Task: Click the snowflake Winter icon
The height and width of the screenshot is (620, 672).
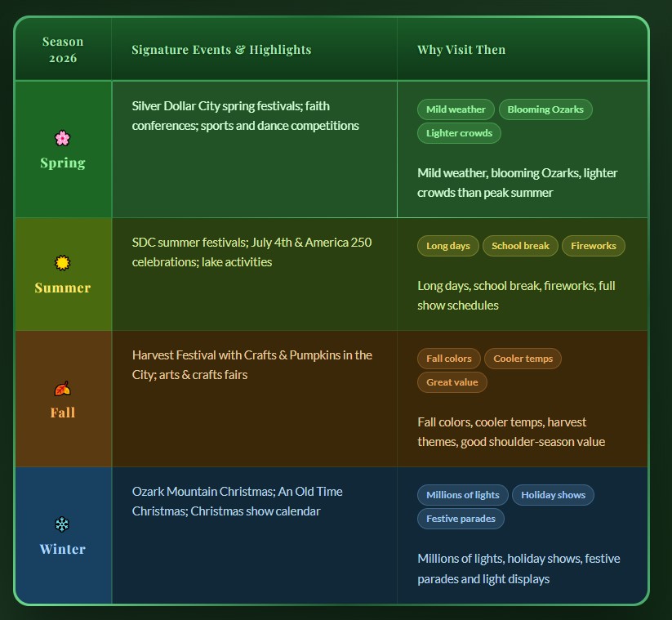Action: click(x=63, y=524)
